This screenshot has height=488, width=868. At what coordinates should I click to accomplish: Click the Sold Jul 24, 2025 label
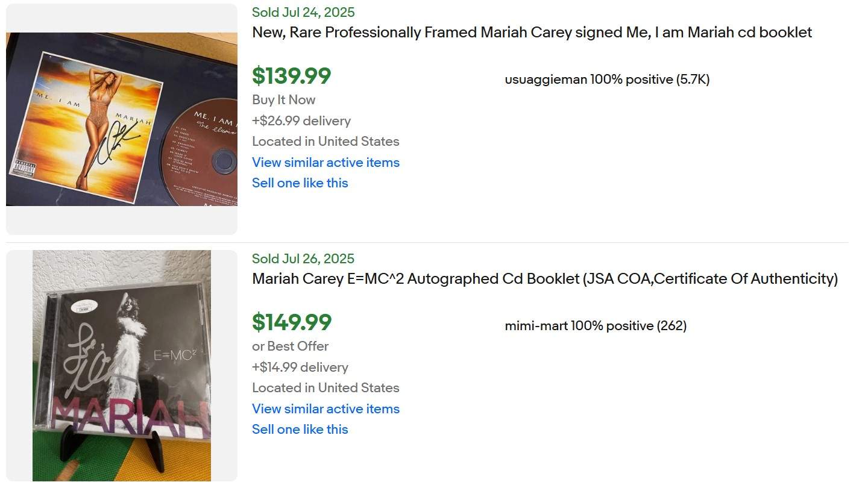(x=303, y=12)
